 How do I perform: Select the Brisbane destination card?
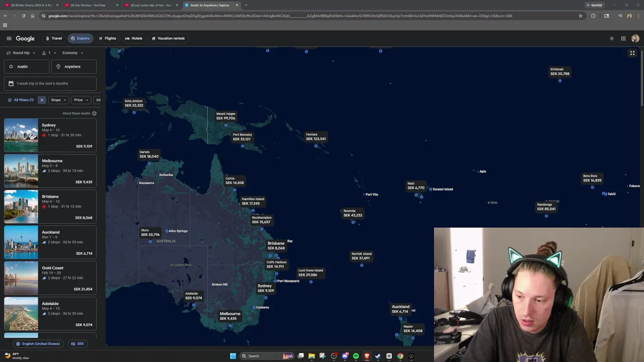coord(50,207)
